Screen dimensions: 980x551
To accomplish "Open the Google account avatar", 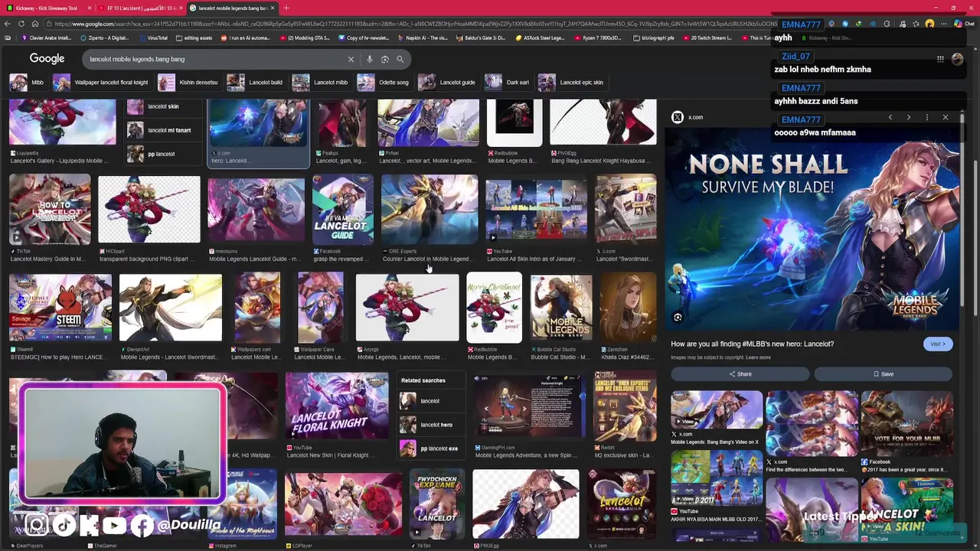I will coord(957,59).
